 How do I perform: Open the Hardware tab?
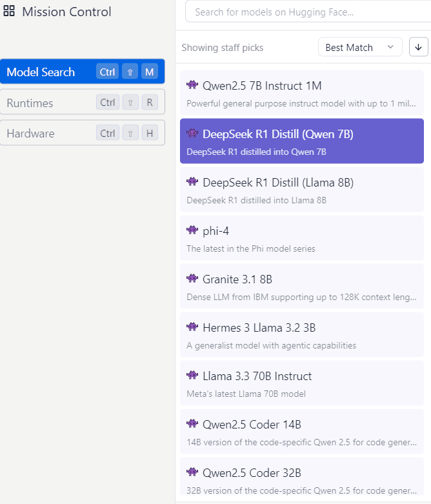point(83,133)
